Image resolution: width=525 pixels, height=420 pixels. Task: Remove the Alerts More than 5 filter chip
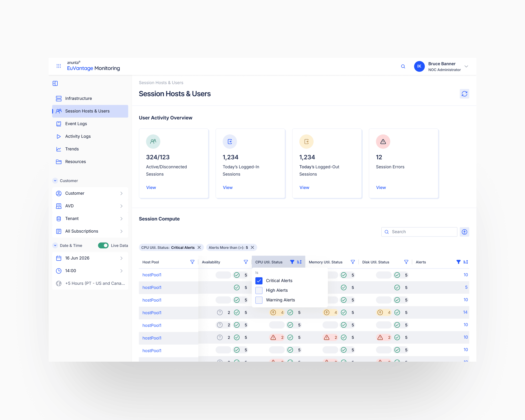pos(253,247)
